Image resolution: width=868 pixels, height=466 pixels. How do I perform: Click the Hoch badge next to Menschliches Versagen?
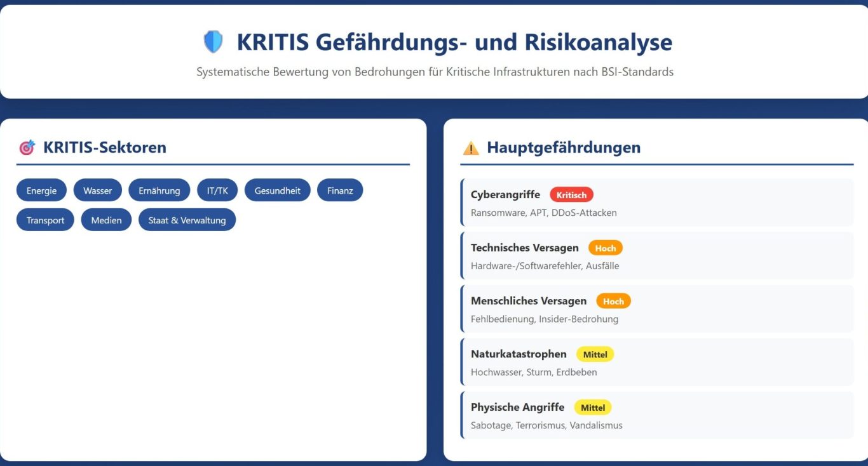[x=613, y=302]
